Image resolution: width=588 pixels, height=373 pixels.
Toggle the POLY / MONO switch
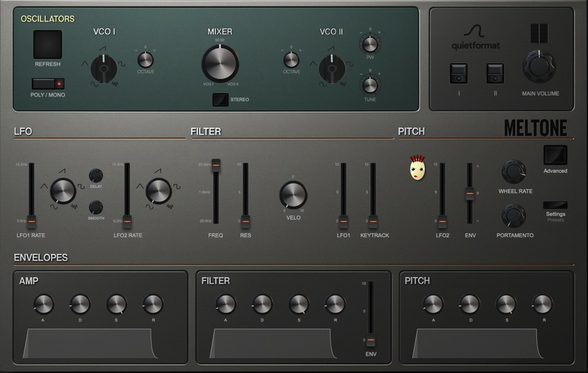(x=48, y=83)
